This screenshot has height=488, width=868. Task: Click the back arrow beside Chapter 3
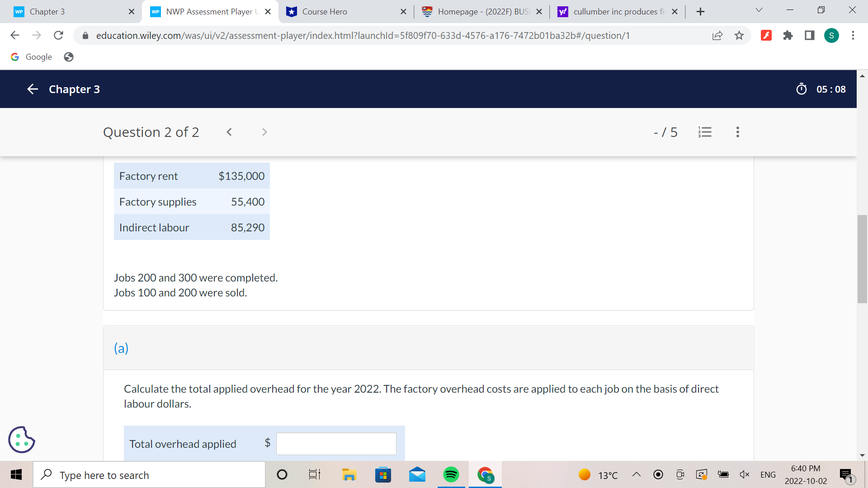(33, 89)
